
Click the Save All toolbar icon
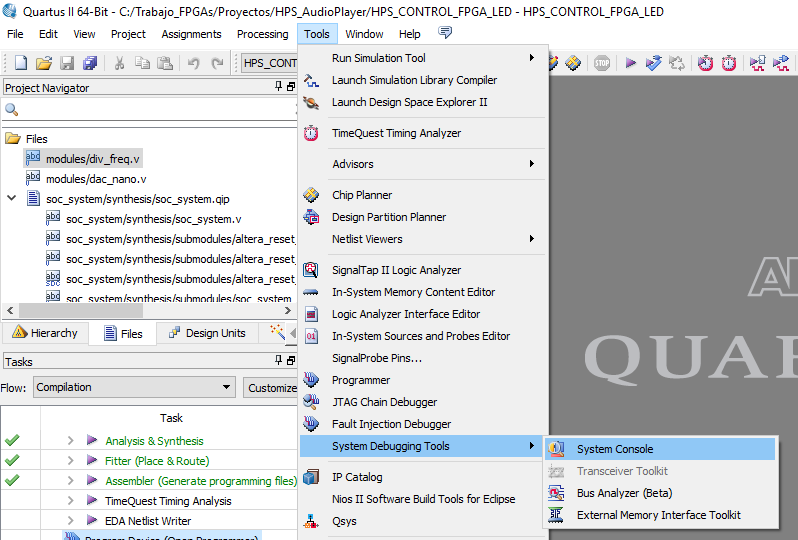coord(90,63)
